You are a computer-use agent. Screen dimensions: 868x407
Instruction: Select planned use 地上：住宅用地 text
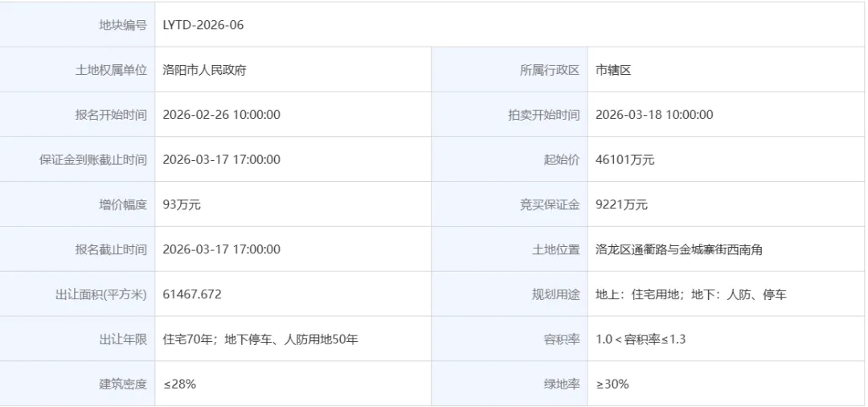pos(637,294)
